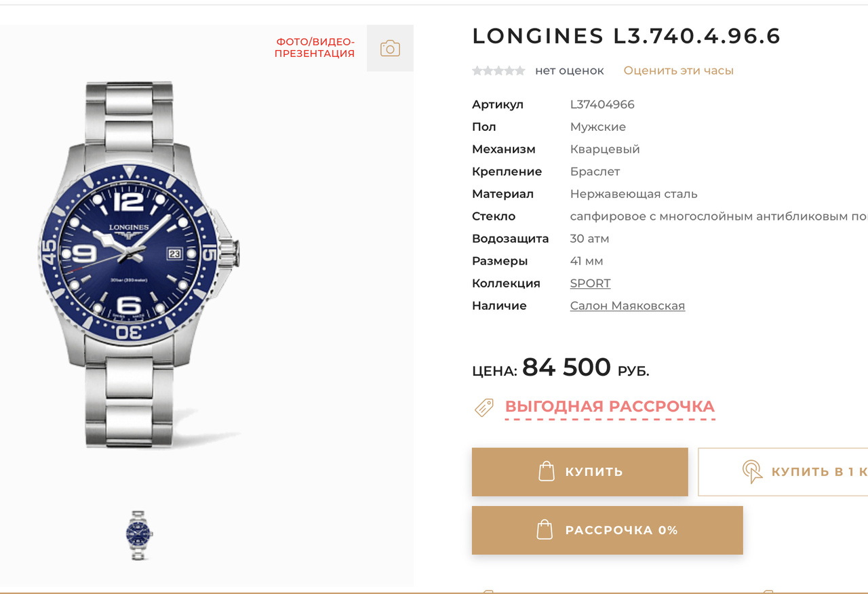Screen dimensions: 868x594
Task: Click the 84 500 РУБ price text
Action: (586, 368)
